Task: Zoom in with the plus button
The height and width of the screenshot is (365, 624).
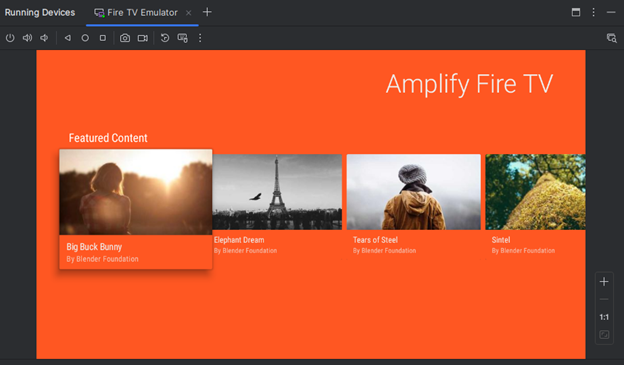Action: 604,282
